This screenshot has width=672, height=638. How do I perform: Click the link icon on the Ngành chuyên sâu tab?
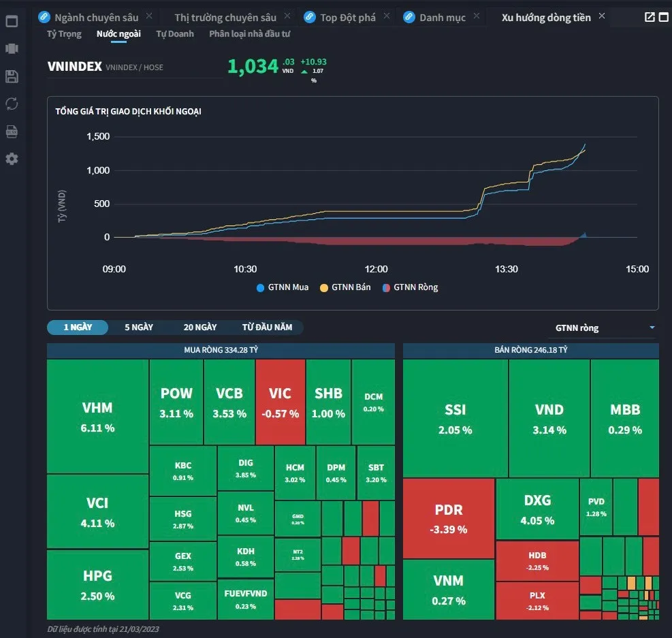click(x=43, y=17)
